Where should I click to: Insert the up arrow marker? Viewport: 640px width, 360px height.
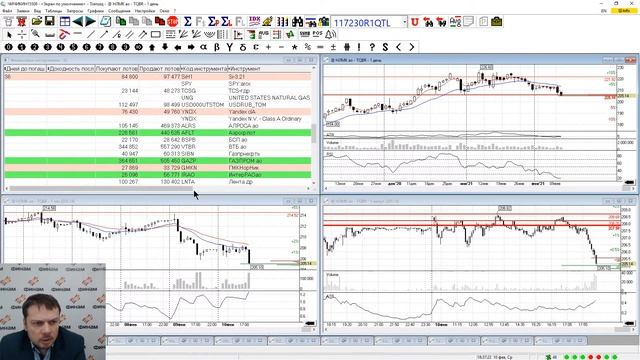pyautogui.click(x=152, y=47)
